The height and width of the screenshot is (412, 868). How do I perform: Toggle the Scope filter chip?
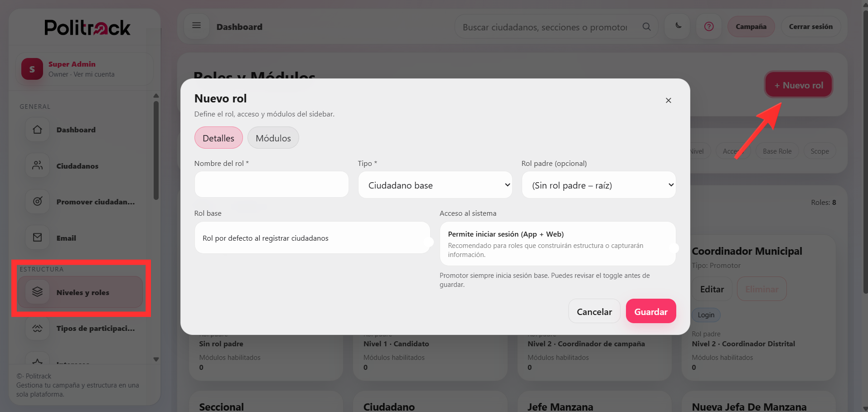tap(819, 151)
